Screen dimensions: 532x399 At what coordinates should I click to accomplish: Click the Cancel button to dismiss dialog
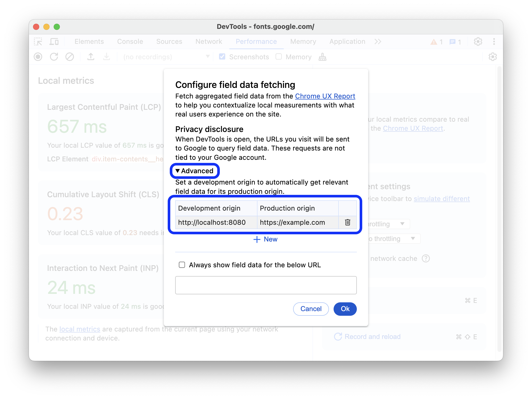point(310,309)
